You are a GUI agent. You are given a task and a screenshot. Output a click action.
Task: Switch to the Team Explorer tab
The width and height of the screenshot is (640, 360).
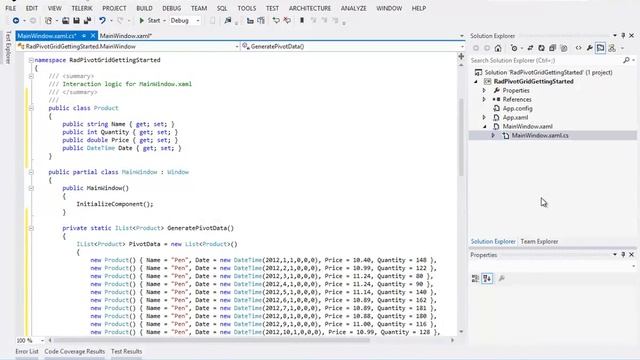tap(539, 242)
